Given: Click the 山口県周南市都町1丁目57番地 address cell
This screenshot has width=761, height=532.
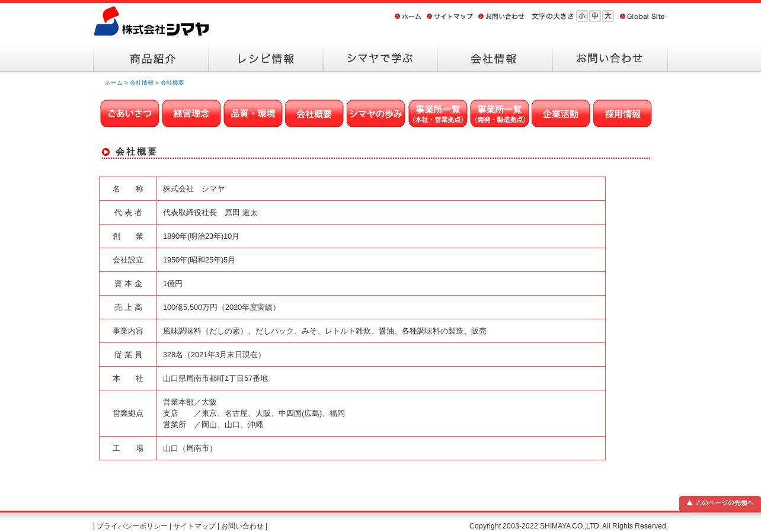Looking at the screenshot, I should [x=381, y=379].
